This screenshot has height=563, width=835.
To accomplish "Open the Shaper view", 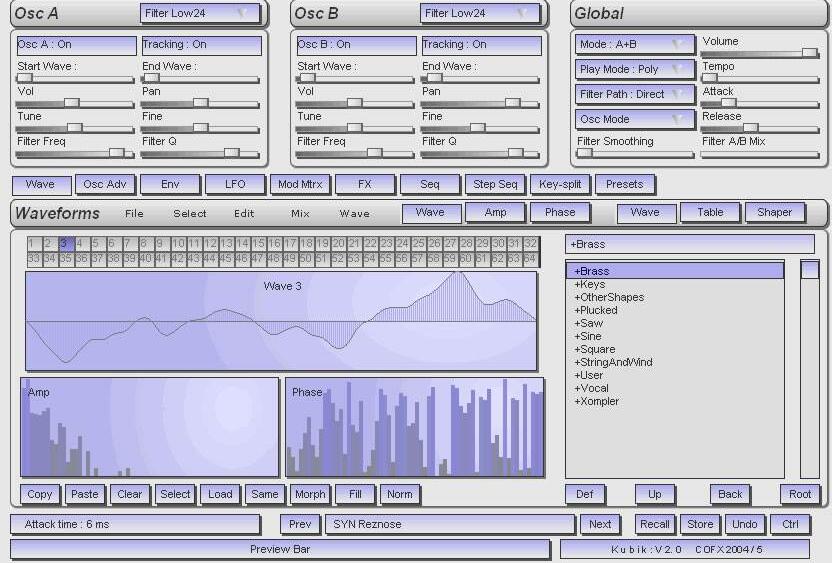I will (x=774, y=212).
